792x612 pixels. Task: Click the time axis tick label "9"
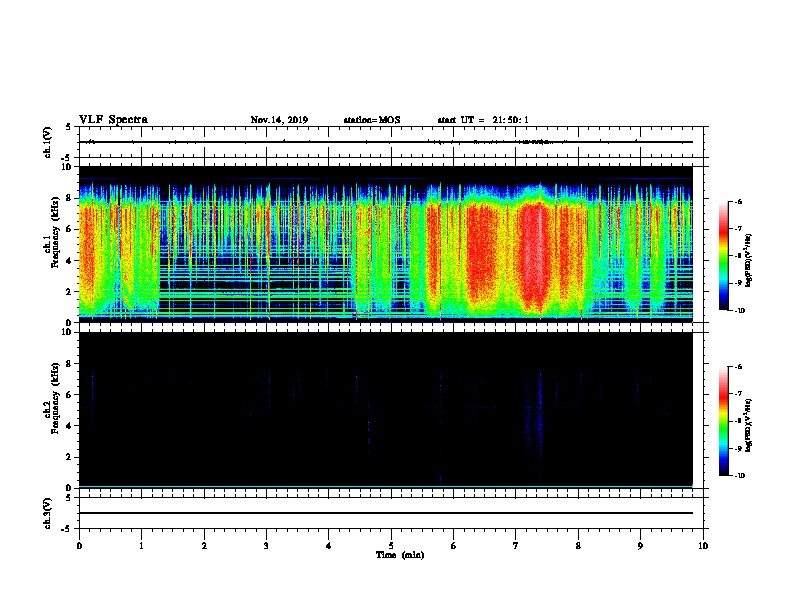point(640,546)
